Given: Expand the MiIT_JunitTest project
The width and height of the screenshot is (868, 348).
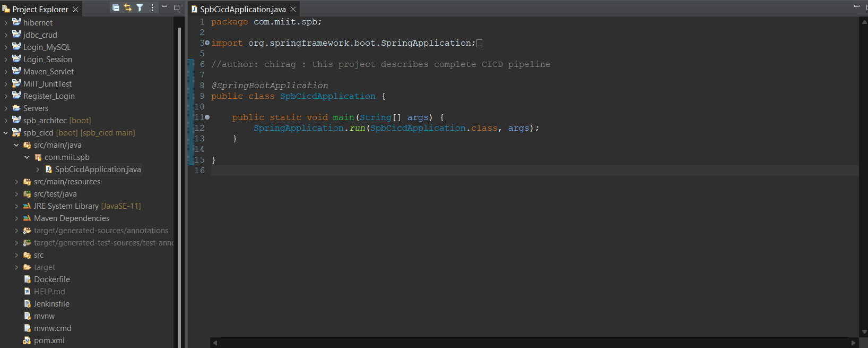Looking at the screenshot, I should click(6, 84).
